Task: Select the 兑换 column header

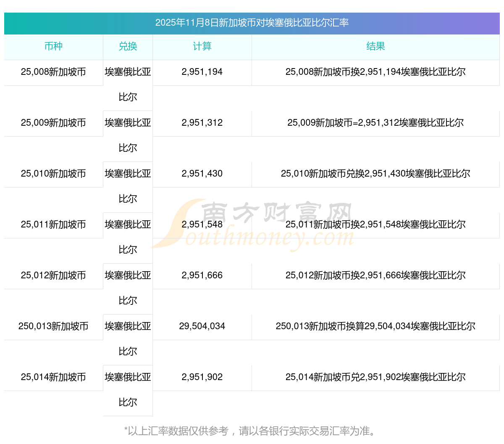Action: click(x=128, y=47)
